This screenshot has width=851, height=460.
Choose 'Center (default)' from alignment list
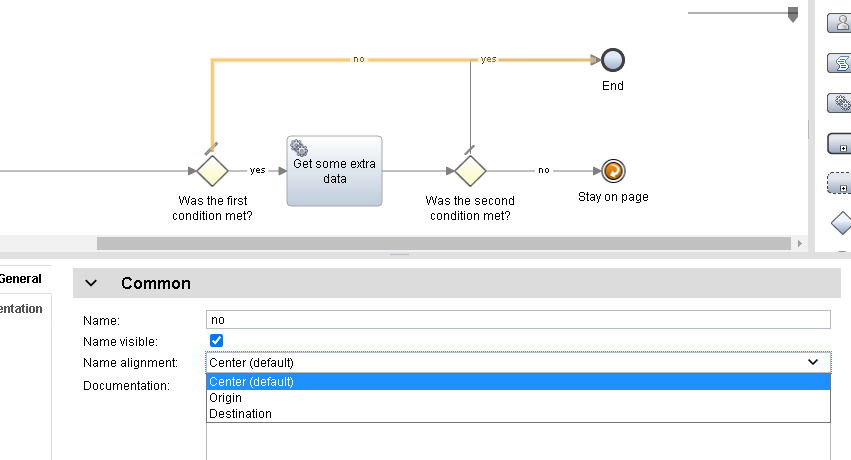tap(518, 381)
